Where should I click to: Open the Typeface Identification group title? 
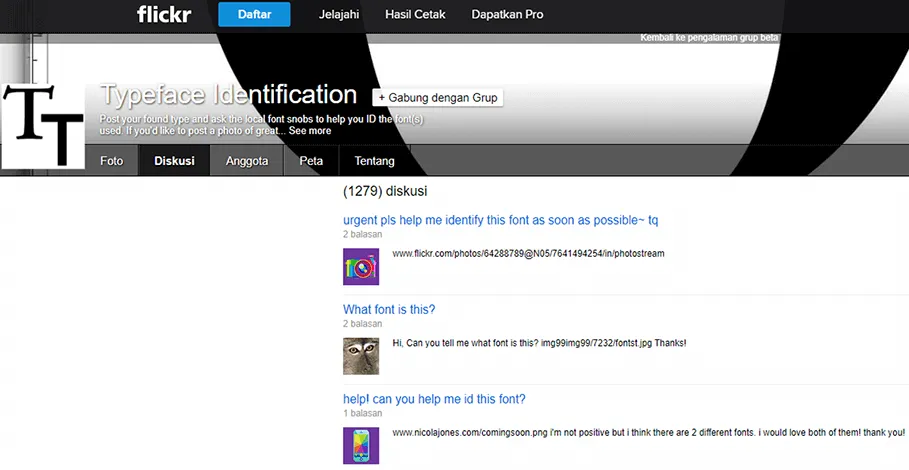point(228,95)
